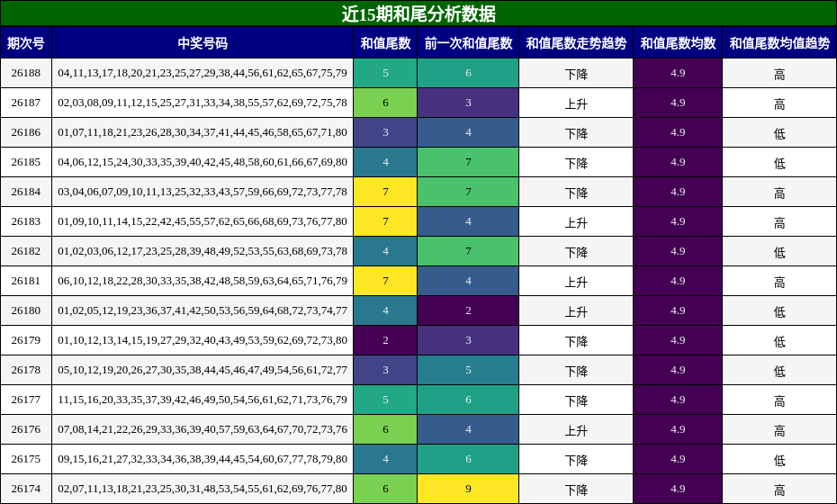Screen dimensions: 837x504
Task: Select issue number 26182
Action: (25, 251)
